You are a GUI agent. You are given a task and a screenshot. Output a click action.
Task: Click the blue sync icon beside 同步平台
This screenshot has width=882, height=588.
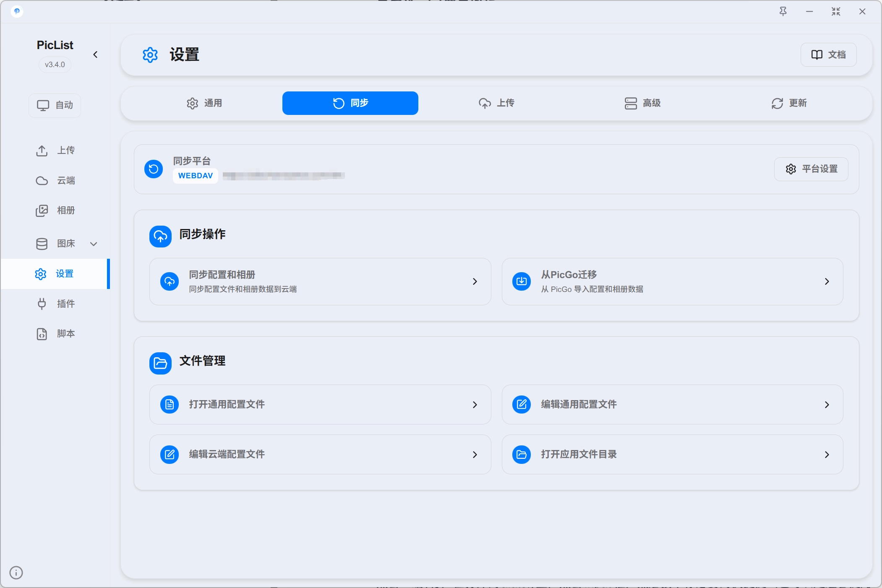click(154, 169)
